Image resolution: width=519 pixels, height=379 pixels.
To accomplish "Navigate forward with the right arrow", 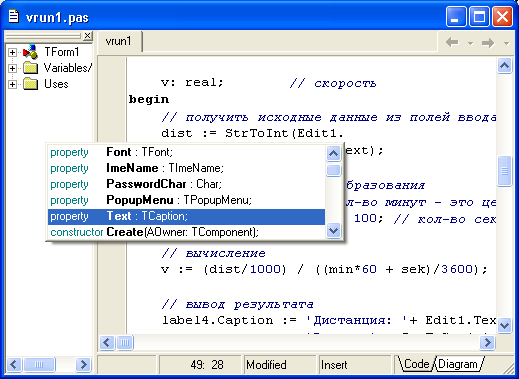I will tap(488, 43).
